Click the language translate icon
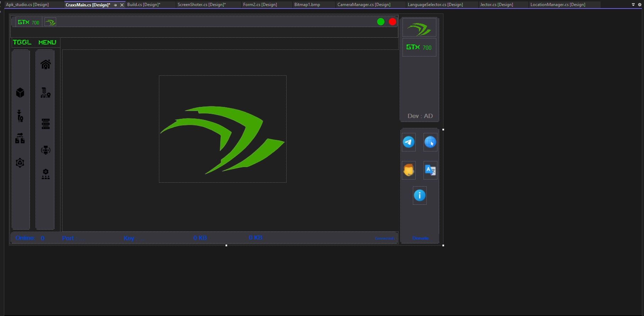 coord(430,170)
